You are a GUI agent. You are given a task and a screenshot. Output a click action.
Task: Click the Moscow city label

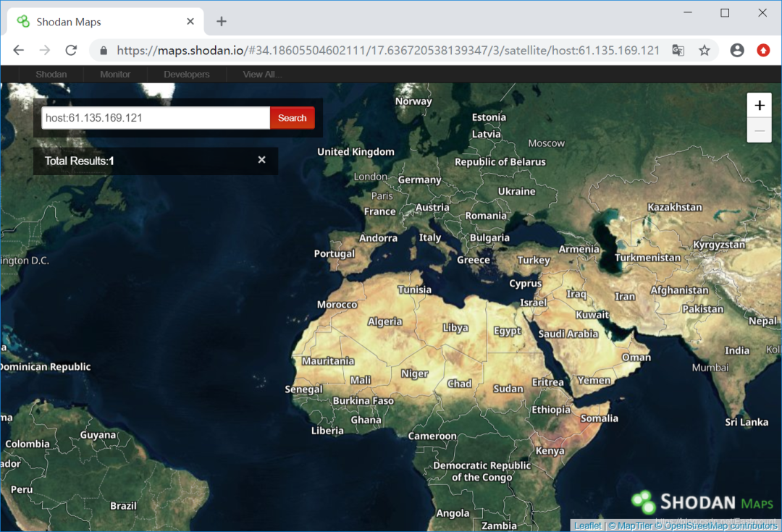[547, 143]
